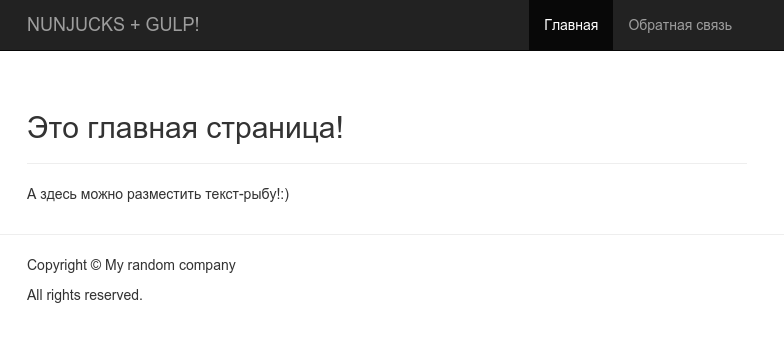Image resolution: width=784 pixels, height=362 pixels.
Task: Select the Главная navigation tab
Action: (x=571, y=25)
